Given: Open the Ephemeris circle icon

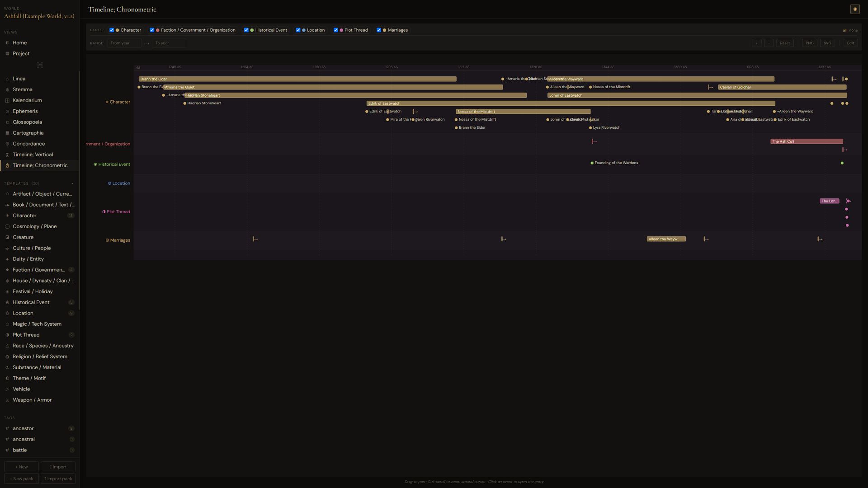Looking at the screenshot, I should coord(7,112).
